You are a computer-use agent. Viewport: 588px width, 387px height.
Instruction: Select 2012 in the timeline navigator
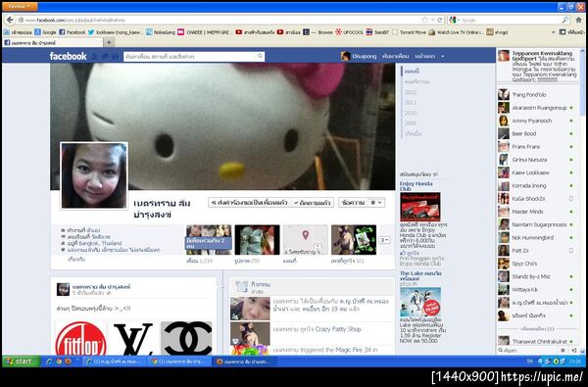(411, 92)
